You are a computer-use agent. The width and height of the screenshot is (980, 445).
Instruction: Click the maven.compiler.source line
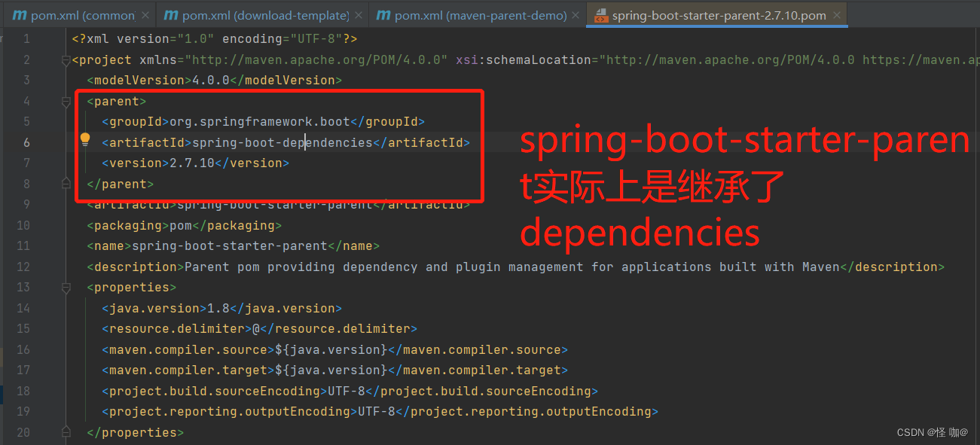[335, 349]
